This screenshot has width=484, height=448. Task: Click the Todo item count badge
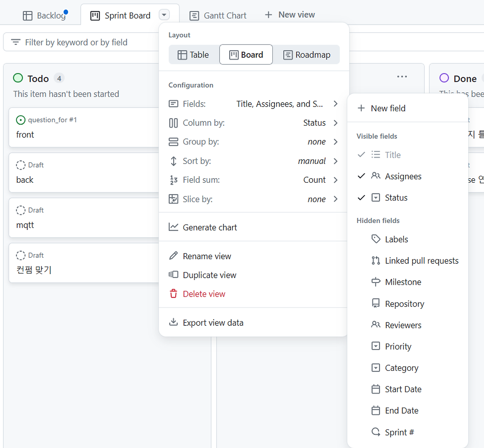pyautogui.click(x=59, y=78)
